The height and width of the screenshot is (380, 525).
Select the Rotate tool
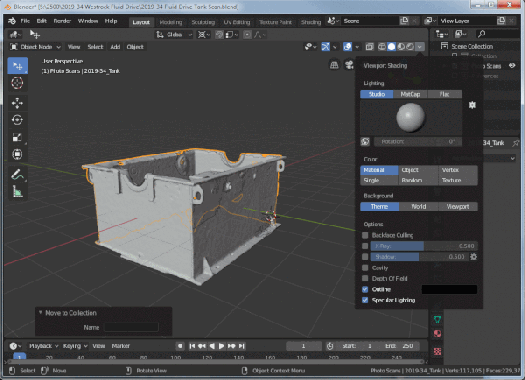(x=17, y=120)
